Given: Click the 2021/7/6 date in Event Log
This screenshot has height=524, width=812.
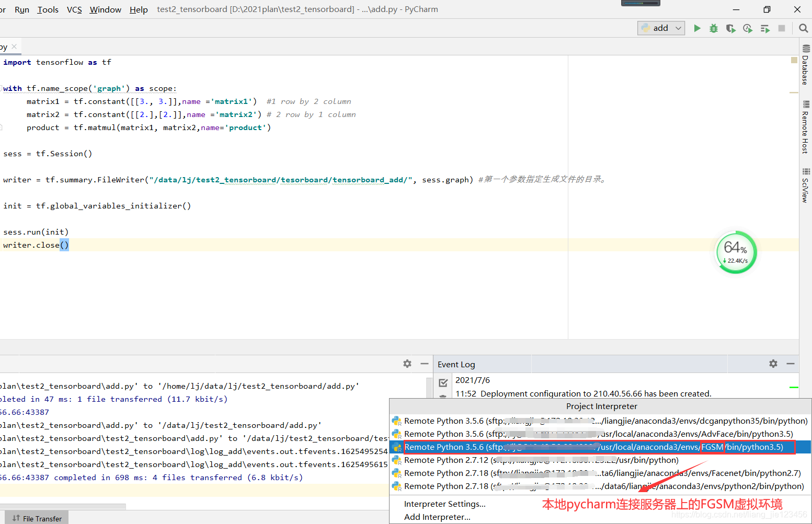Looking at the screenshot, I should pyautogui.click(x=473, y=380).
